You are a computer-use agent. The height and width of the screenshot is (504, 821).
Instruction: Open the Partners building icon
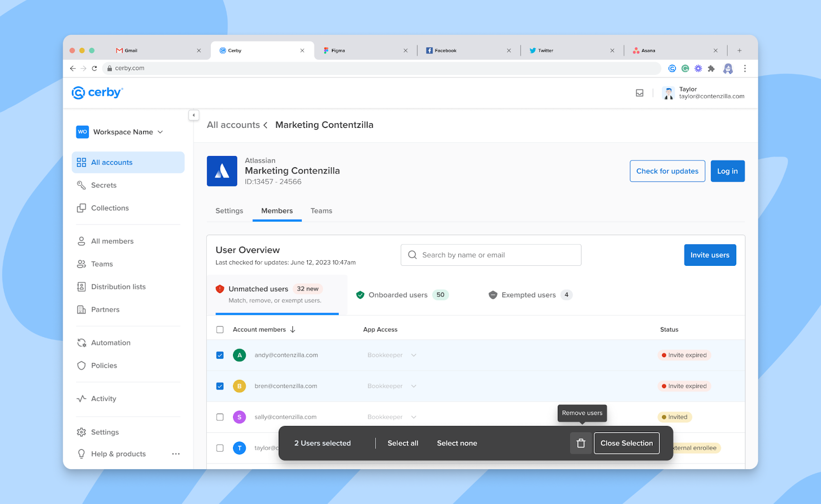coord(81,309)
